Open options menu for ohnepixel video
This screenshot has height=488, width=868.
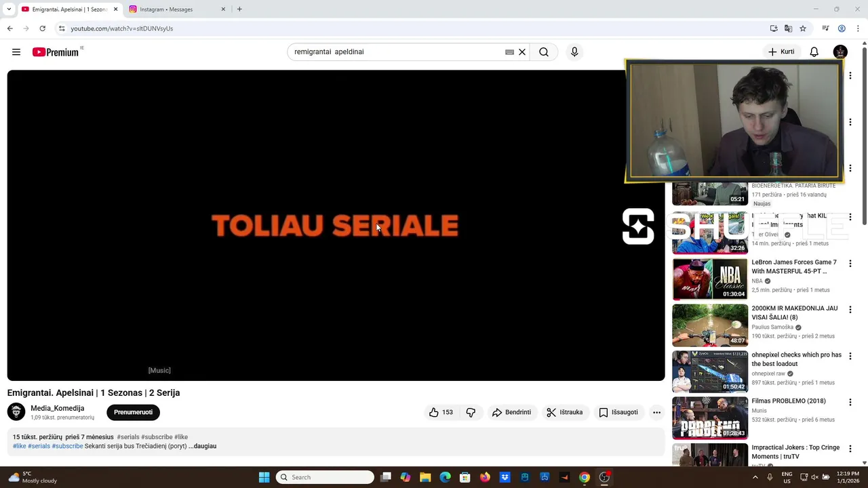(850, 356)
